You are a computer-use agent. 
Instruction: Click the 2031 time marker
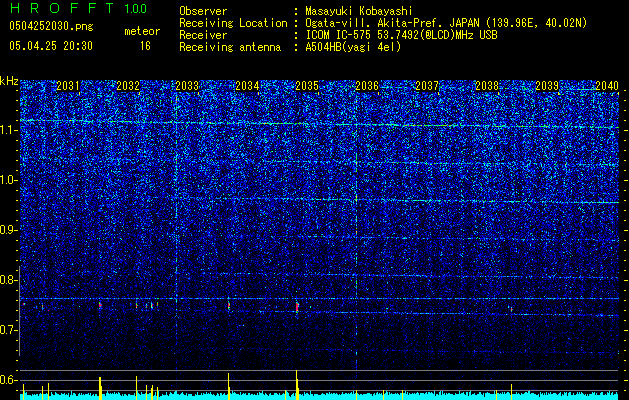click(x=68, y=86)
